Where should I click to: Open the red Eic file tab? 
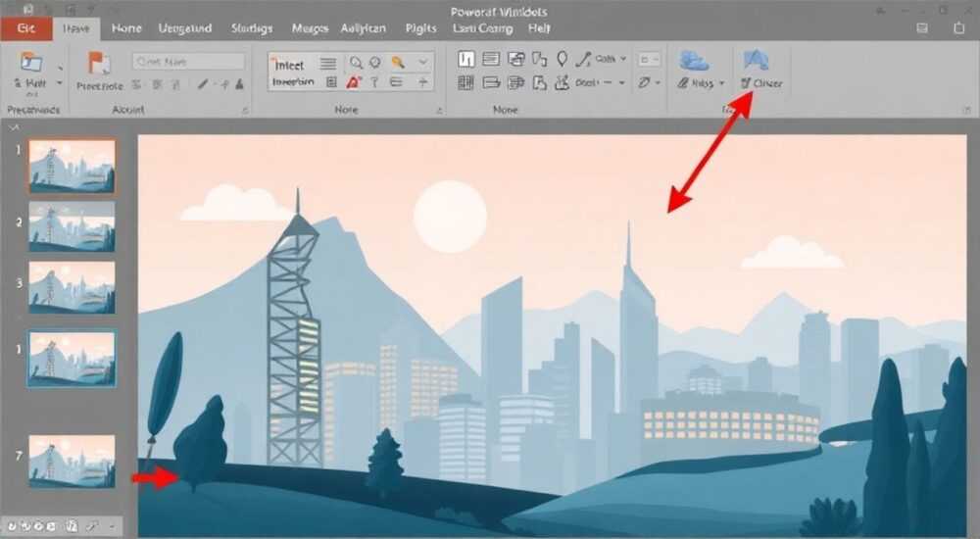25,28
